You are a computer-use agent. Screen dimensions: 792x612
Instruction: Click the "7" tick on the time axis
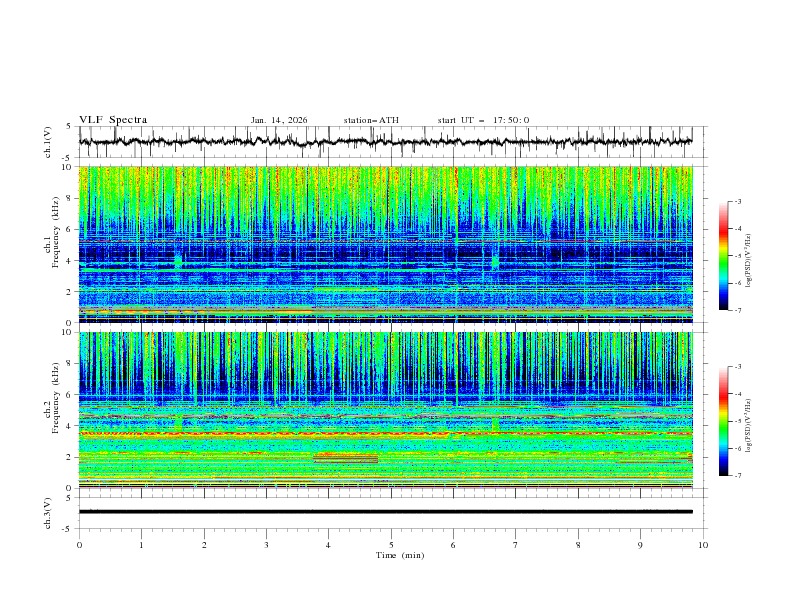[x=516, y=545]
